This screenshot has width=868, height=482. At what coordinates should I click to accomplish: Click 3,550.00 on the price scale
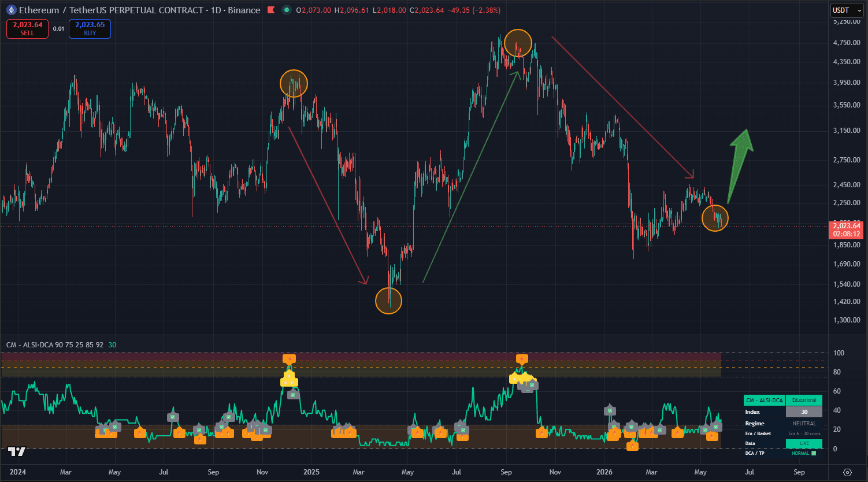click(845, 105)
